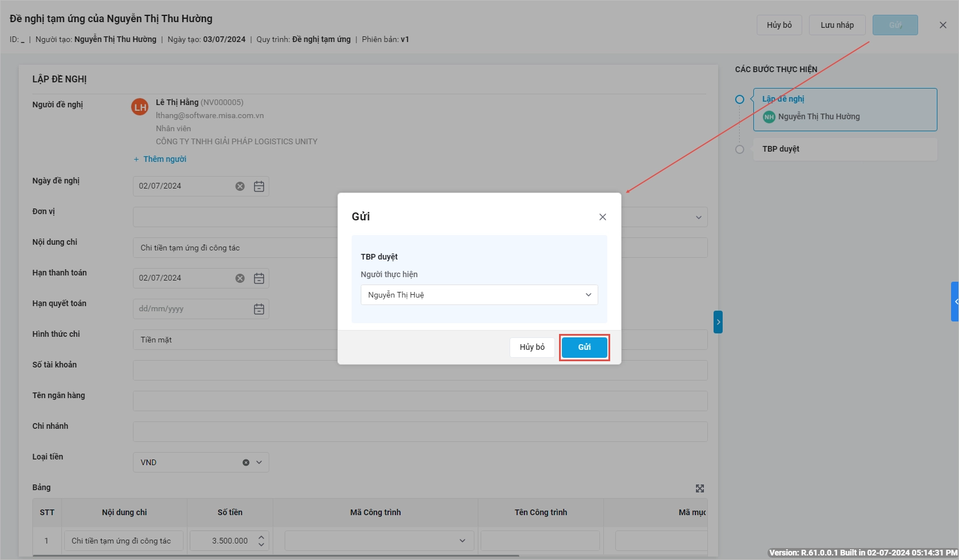
Task: Clear the Hạn thanh toán date value
Action: [x=240, y=278]
